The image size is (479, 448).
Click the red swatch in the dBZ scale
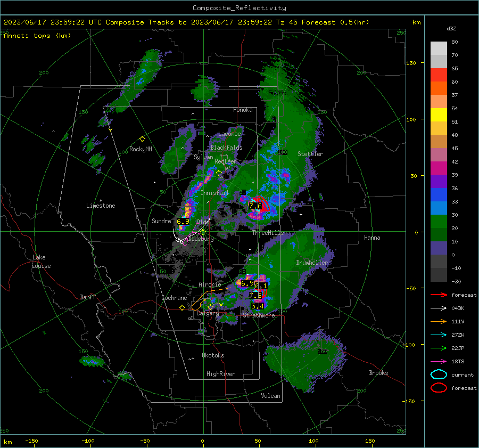click(x=439, y=75)
